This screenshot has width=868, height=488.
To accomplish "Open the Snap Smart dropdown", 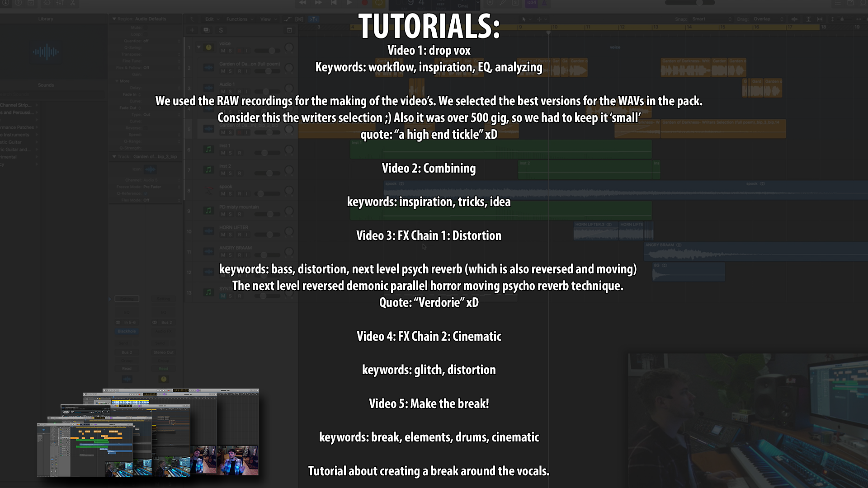I will coord(712,19).
